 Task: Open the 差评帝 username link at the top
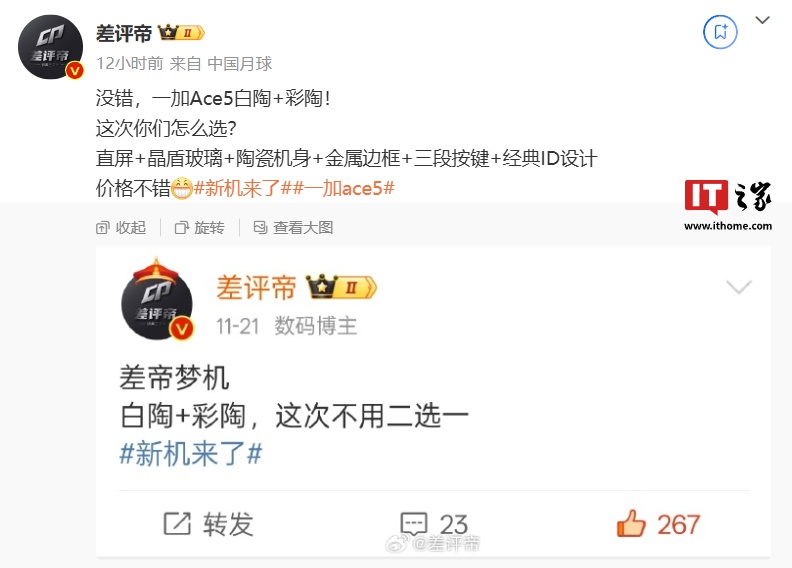point(124,34)
